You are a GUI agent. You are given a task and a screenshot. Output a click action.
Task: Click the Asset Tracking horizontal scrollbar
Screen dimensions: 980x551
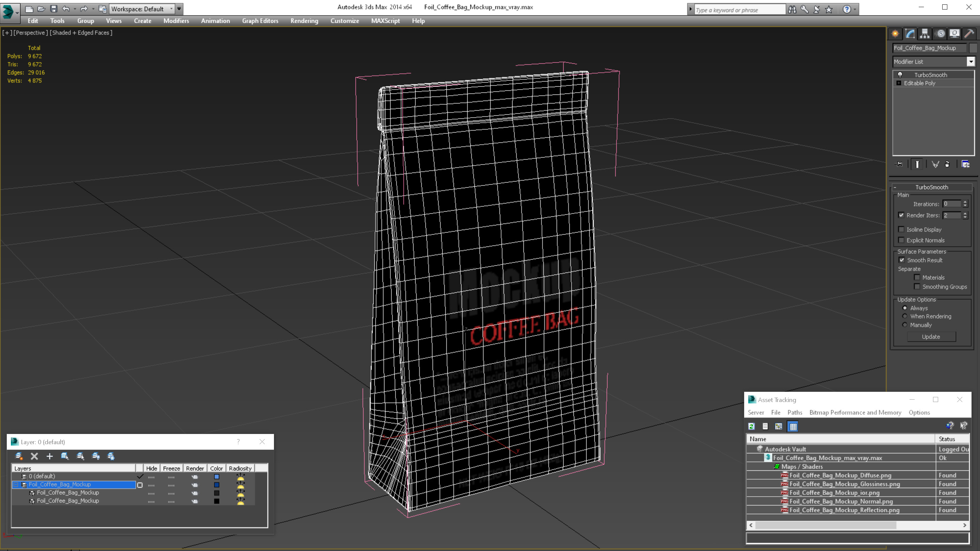click(x=857, y=525)
